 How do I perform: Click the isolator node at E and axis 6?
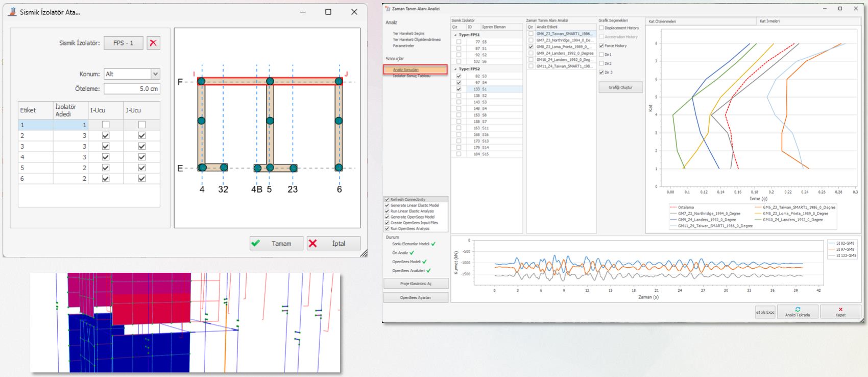(x=339, y=168)
